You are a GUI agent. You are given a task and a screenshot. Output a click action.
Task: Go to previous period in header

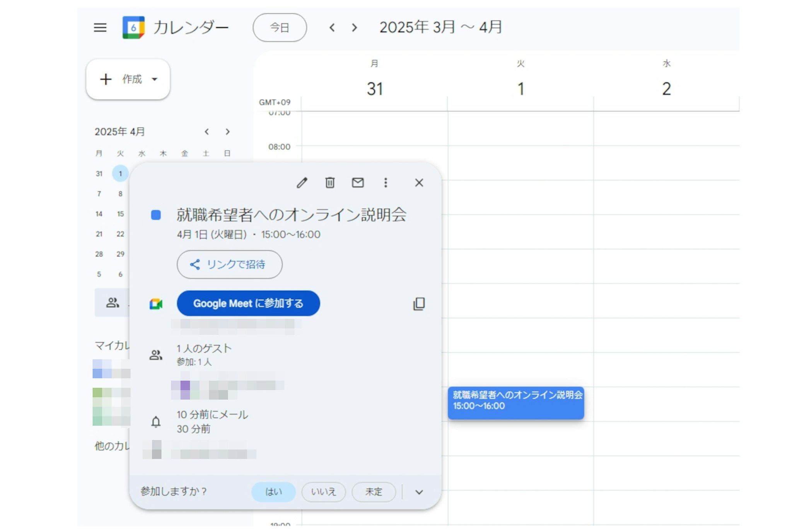click(x=332, y=27)
